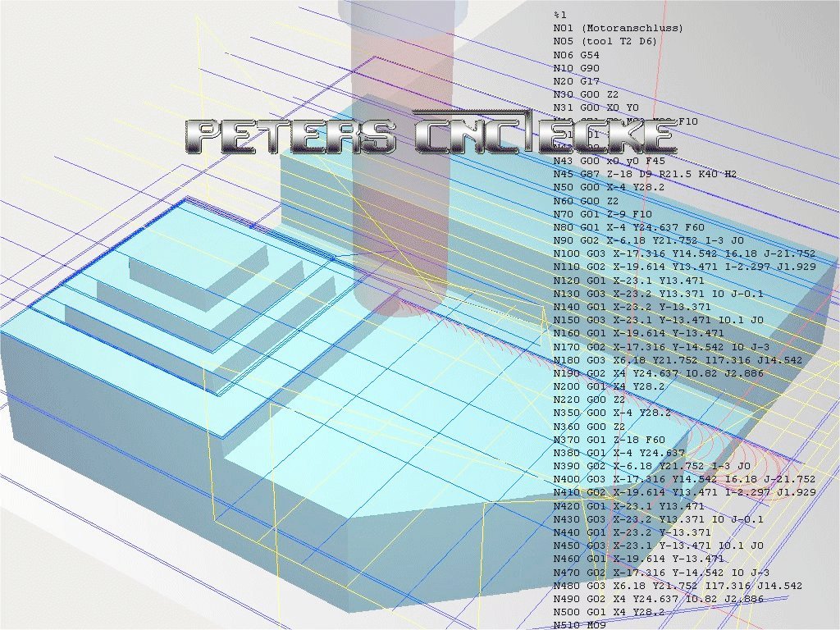
Task: Select the line "N470 G02 X-17.316 Y-14.542 I0 J-3"
Action: pos(661,573)
